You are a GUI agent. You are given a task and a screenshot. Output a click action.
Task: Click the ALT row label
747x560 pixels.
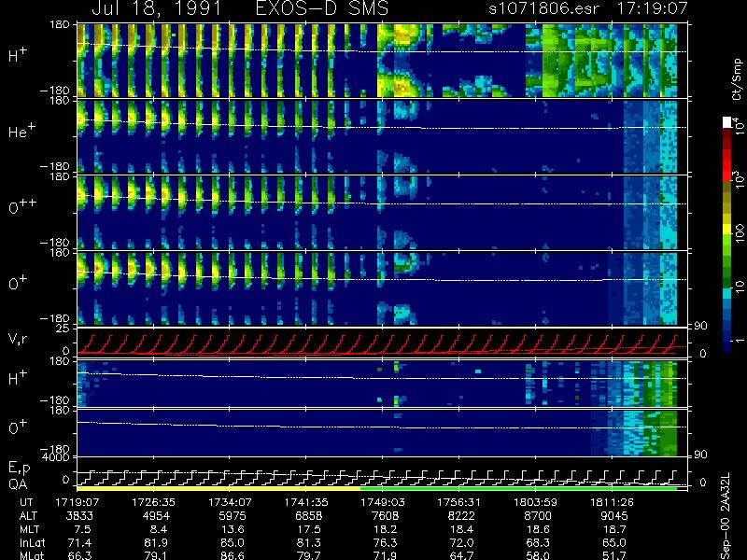coord(28,516)
